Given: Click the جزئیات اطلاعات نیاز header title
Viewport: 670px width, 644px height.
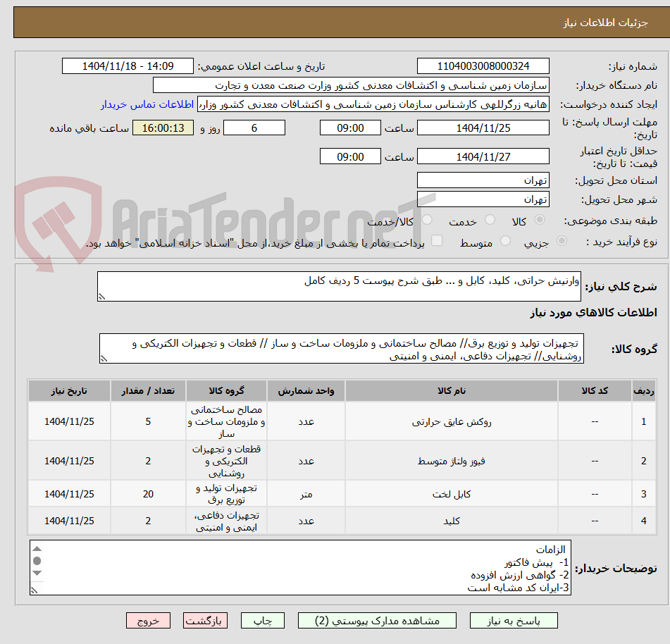Looking at the screenshot, I should click(604, 23).
